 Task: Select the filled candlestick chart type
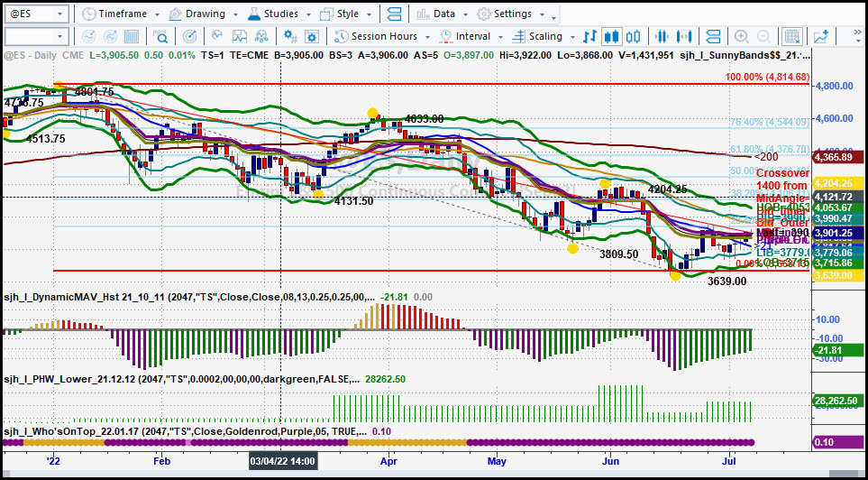tap(610, 37)
